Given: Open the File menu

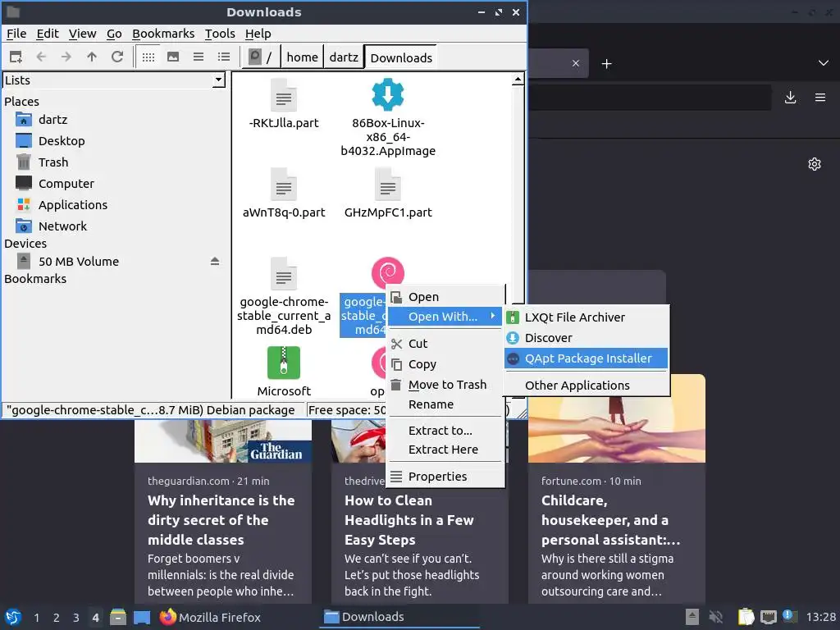Looking at the screenshot, I should pyautogui.click(x=16, y=34).
